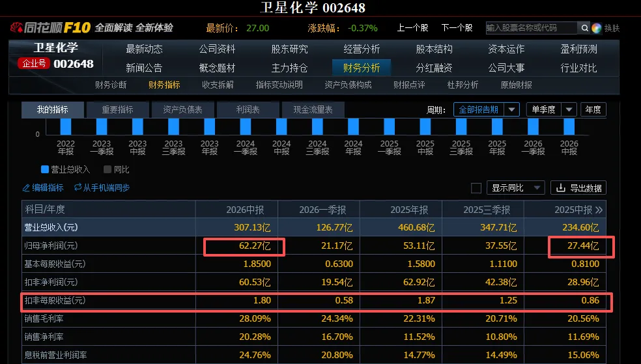Click the 2022 年报 chart bar
Screen dimensions: 641x364
(65, 126)
